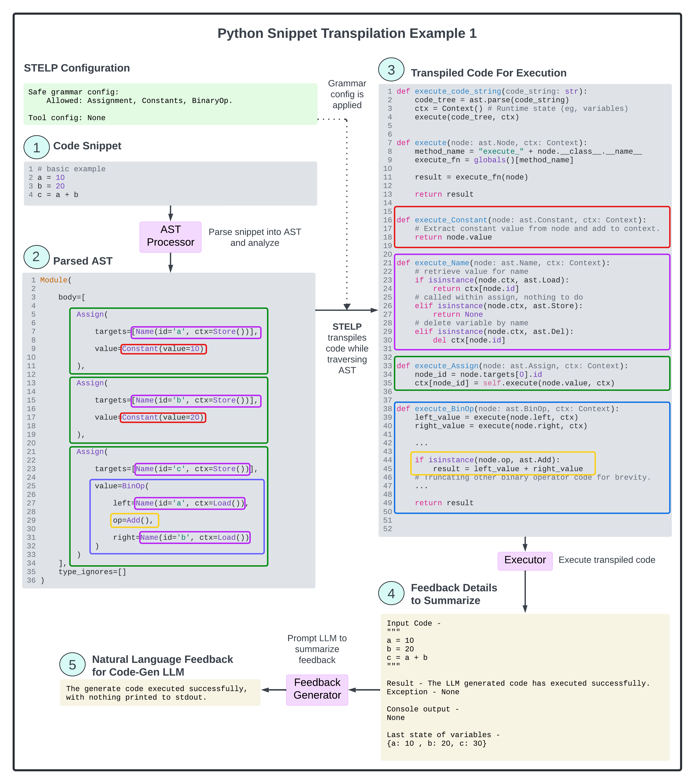This screenshot has height=784, width=695.
Task: Click the step 4 circle badge
Action: (x=391, y=593)
